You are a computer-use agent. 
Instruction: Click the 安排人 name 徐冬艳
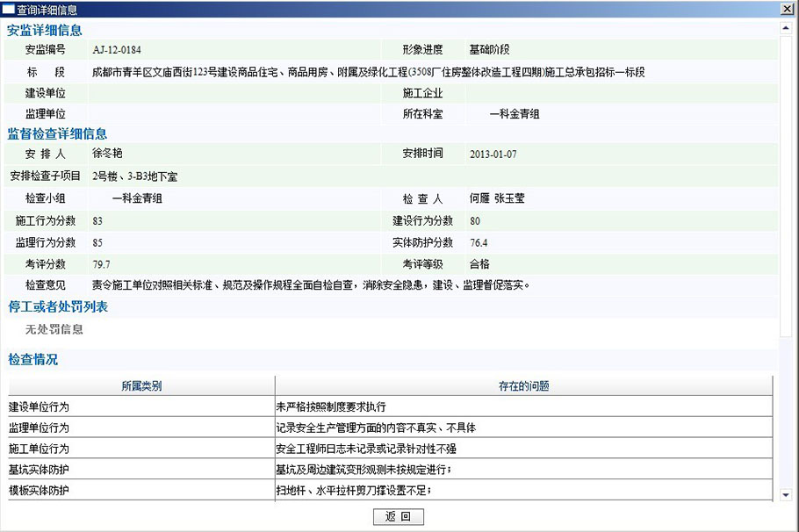coord(107,153)
